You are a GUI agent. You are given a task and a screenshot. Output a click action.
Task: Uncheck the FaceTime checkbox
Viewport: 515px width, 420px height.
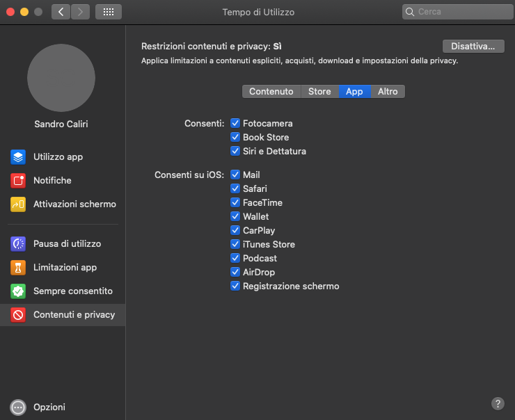235,202
